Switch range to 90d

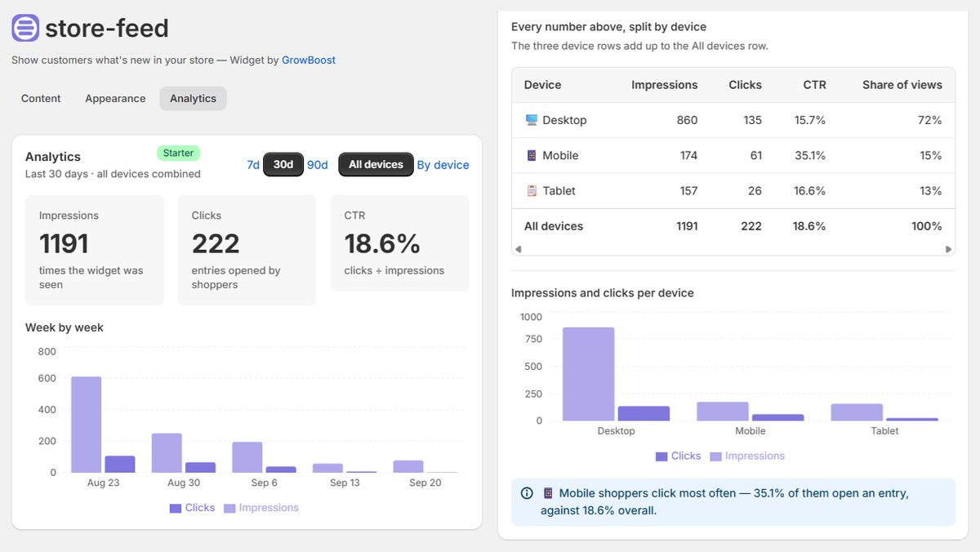point(318,165)
